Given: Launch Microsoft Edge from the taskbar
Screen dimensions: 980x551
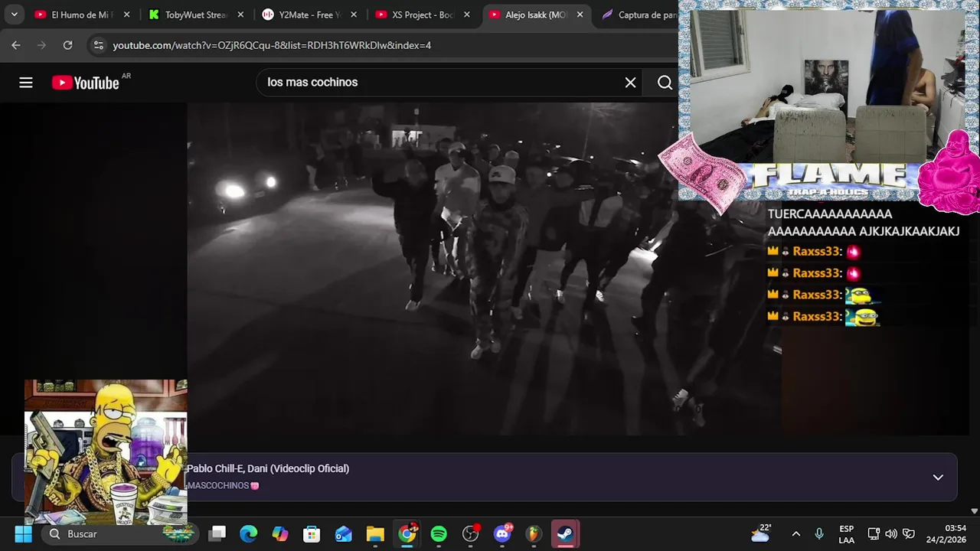Looking at the screenshot, I should click(249, 533).
